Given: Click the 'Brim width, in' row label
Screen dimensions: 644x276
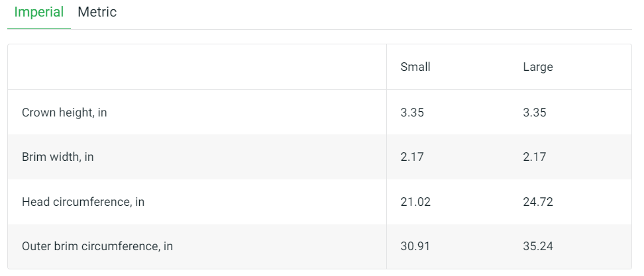Looking at the screenshot, I should [58, 157].
